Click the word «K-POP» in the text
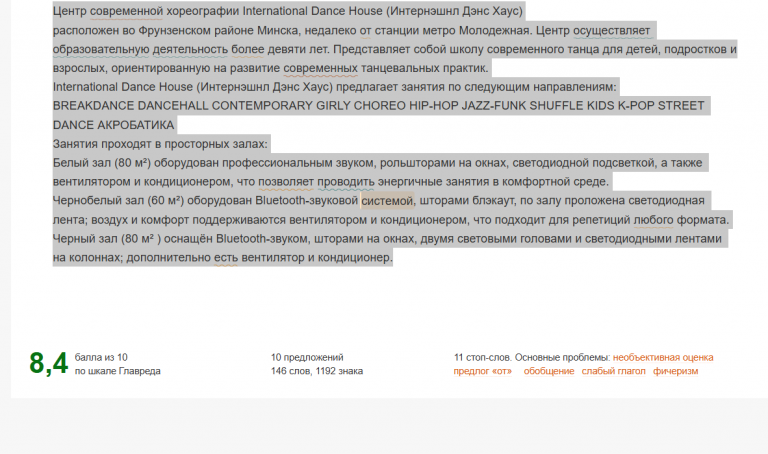The width and height of the screenshot is (768, 454). (x=636, y=106)
